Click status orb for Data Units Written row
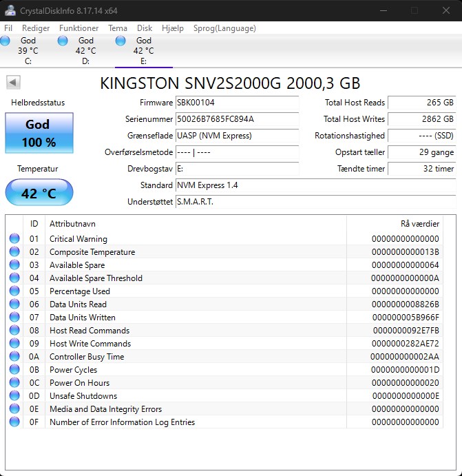The width and height of the screenshot is (462, 476). (14, 317)
